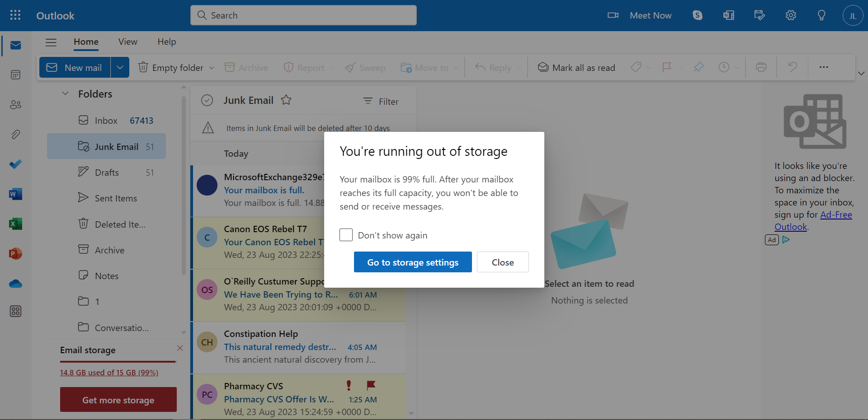Open Skype from the header
This screenshot has width=868, height=420.
pos(698,15)
